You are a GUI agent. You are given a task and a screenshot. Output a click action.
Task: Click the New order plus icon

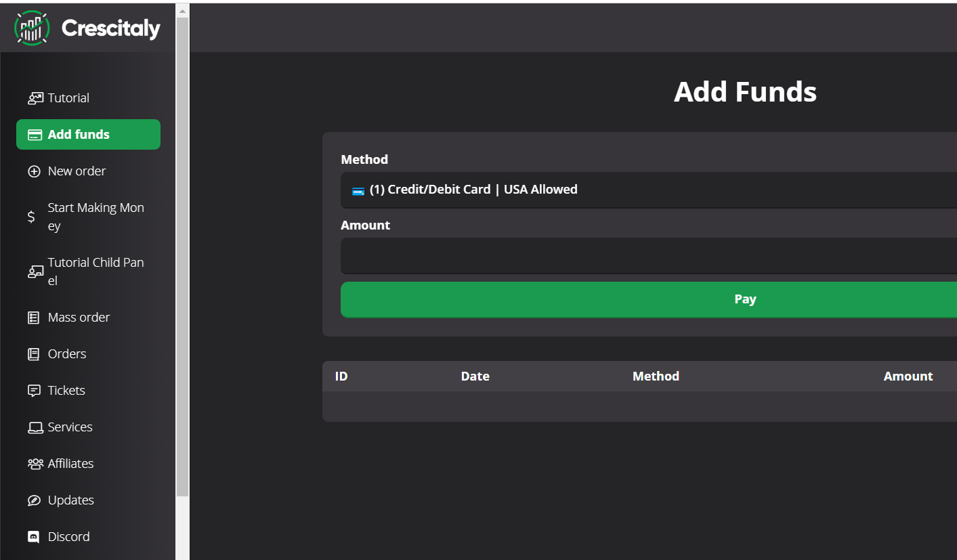pos(34,171)
